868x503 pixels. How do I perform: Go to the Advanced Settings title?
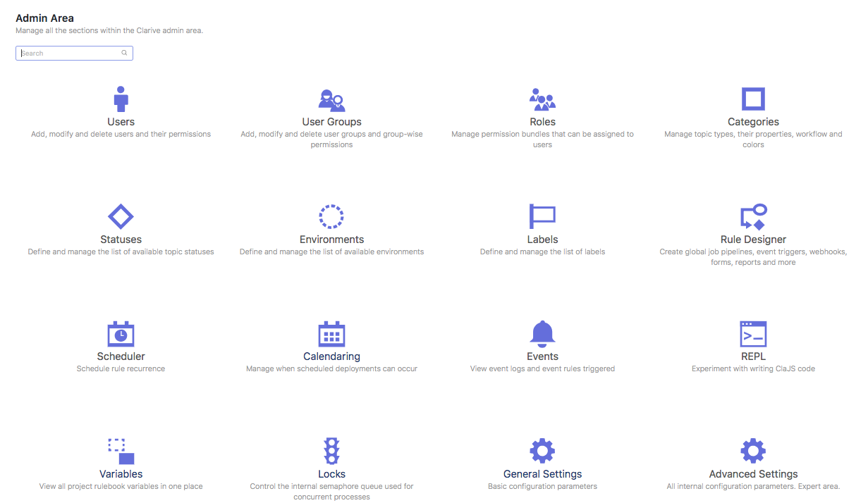753,474
